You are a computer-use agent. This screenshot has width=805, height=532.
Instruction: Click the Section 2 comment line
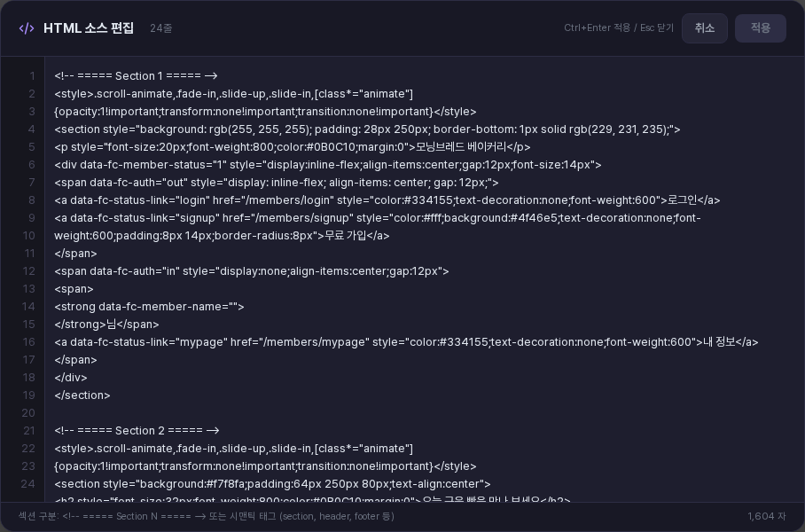137,431
